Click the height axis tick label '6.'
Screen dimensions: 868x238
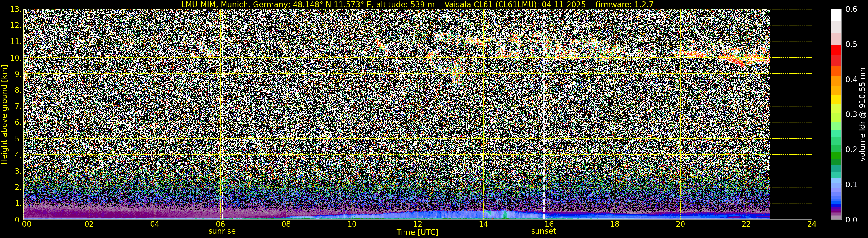pos(18,123)
